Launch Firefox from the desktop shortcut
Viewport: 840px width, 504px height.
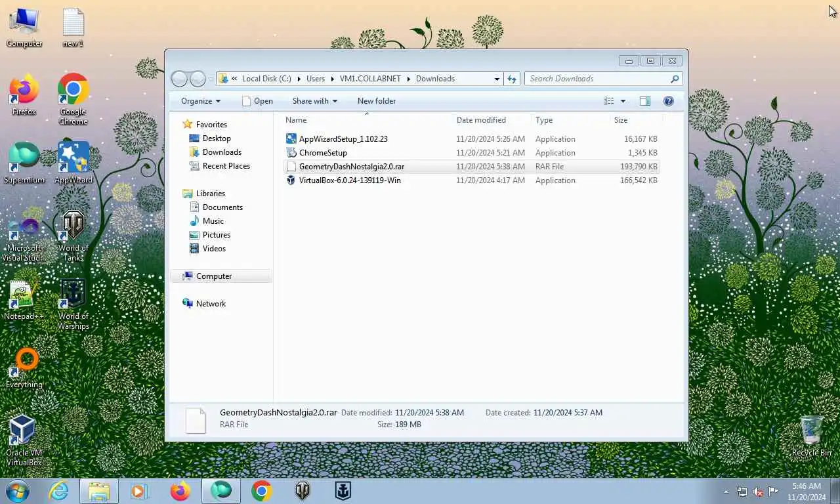(24, 96)
